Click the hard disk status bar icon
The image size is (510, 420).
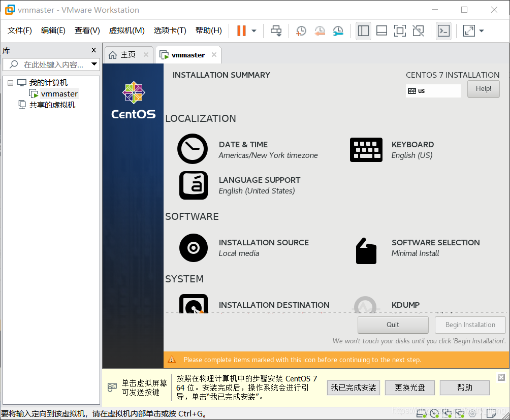pos(422,413)
